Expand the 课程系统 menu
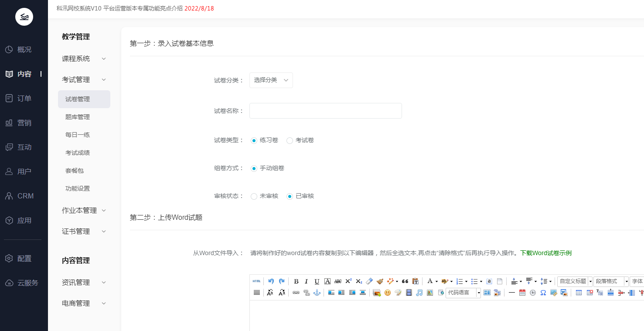The image size is (644, 331). click(76, 58)
